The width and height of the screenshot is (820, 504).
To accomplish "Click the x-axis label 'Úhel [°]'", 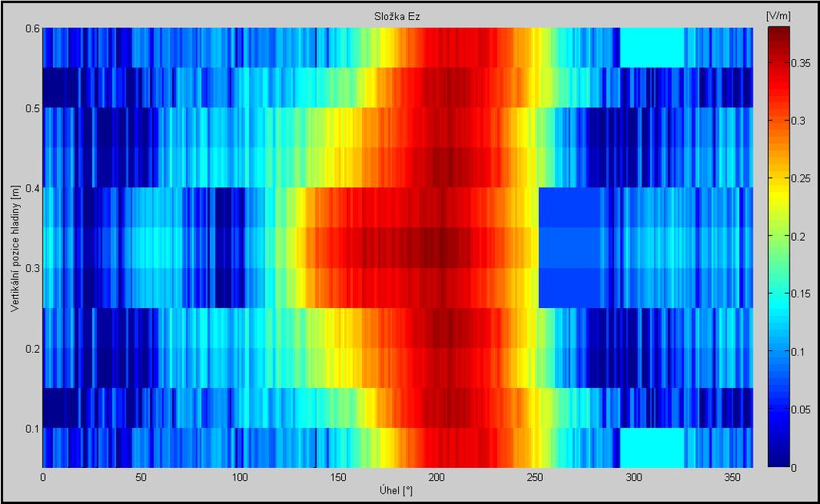I will pyautogui.click(x=396, y=490).
